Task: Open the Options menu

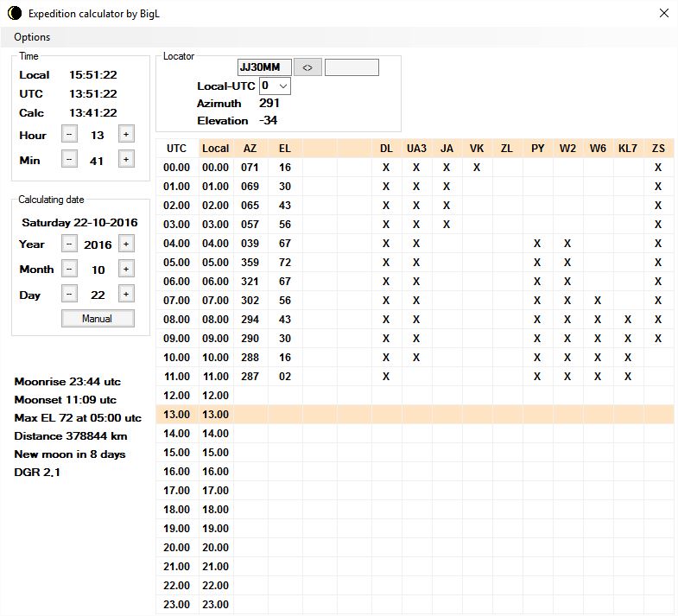Action: click(x=32, y=37)
